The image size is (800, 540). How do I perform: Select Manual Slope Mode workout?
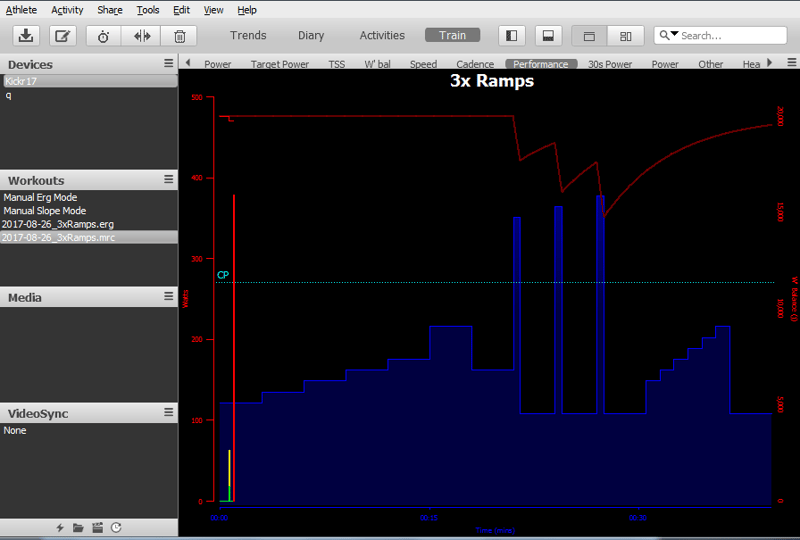coord(45,211)
